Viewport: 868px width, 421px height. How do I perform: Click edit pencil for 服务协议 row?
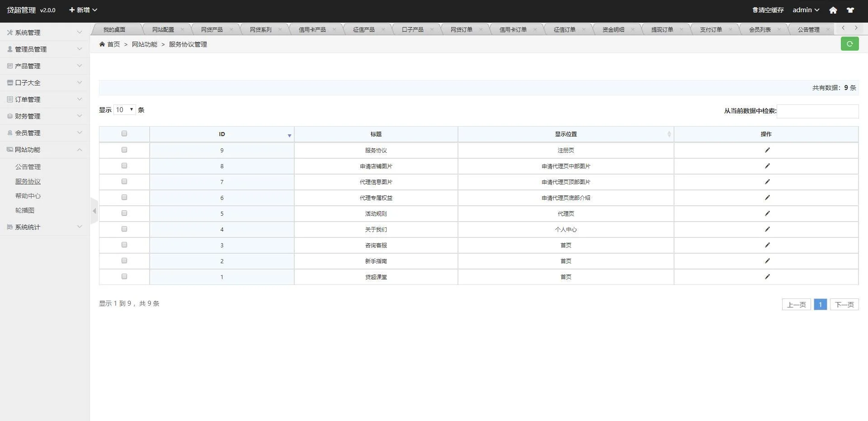point(767,150)
